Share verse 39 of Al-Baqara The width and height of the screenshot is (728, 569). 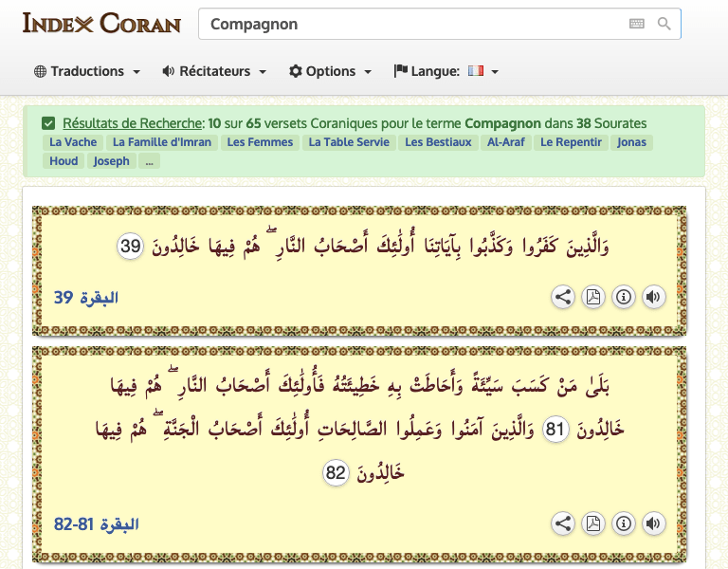[x=563, y=297]
